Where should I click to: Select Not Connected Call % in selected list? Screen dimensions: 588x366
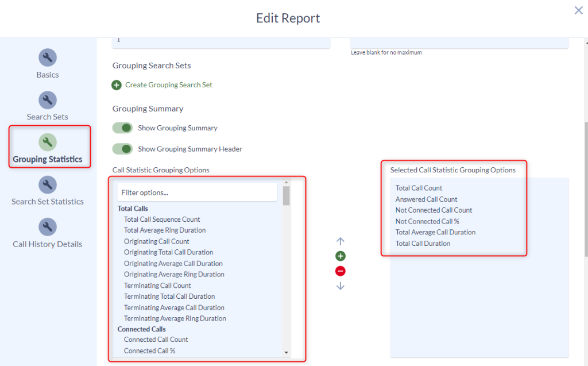tap(427, 221)
